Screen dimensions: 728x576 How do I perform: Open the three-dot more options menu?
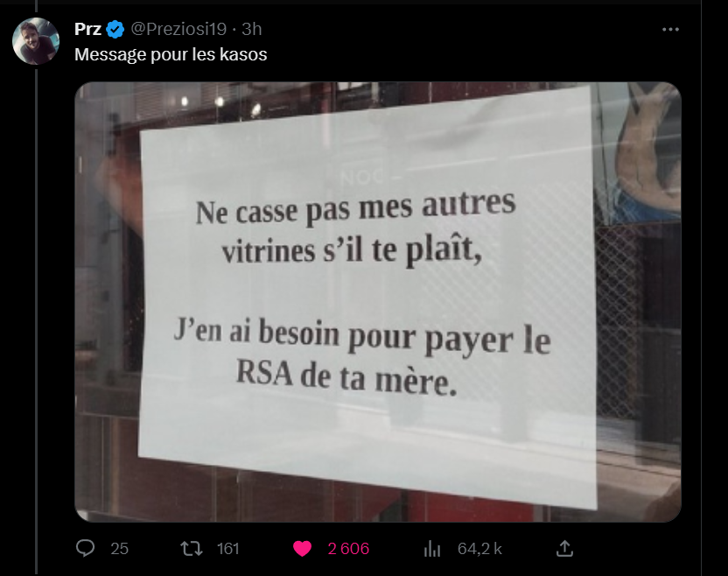(x=670, y=29)
